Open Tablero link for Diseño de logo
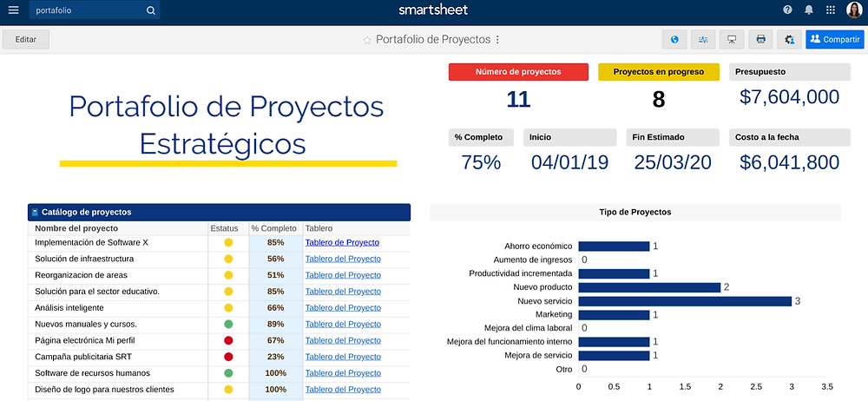Viewport: 868px width, 401px height. pos(343,390)
